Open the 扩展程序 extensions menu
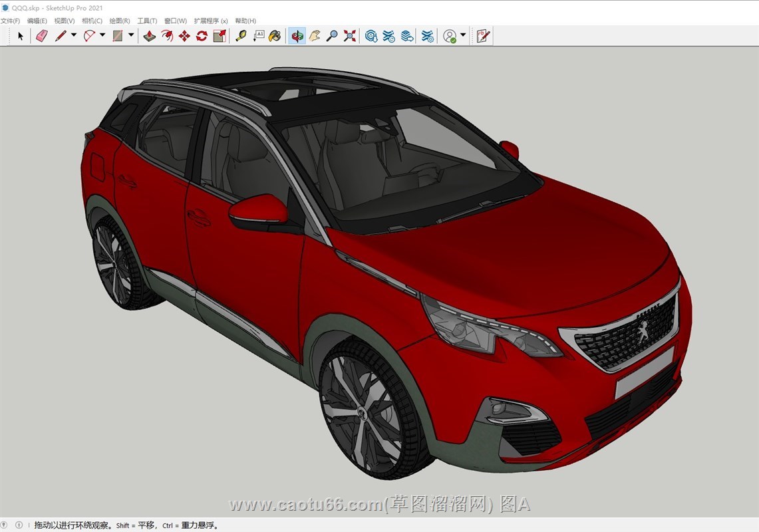The width and height of the screenshot is (759, 532). click(210, 21)
